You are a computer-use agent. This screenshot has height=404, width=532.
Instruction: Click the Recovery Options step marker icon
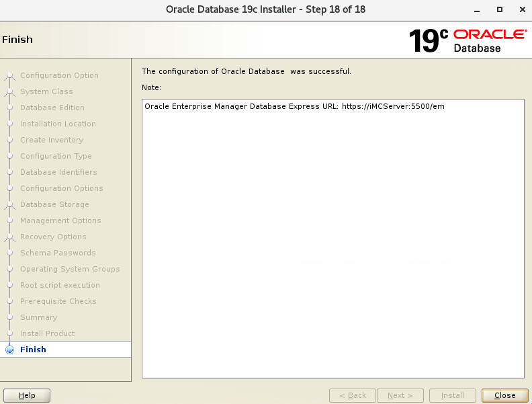click(10, 238)
